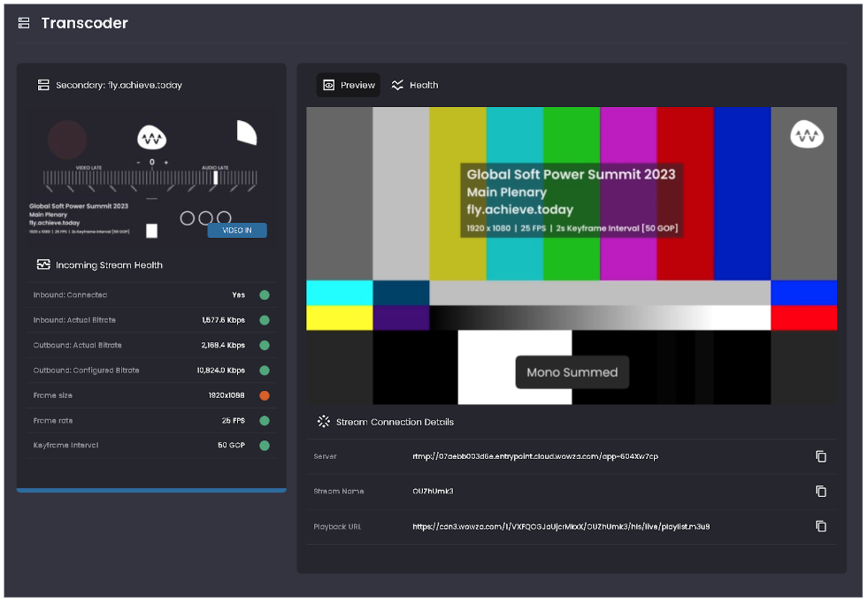The width and height of the screenshot is (868, 604).
Task: Click the white marker on the audio late scale
Action: tap(215, 177)
